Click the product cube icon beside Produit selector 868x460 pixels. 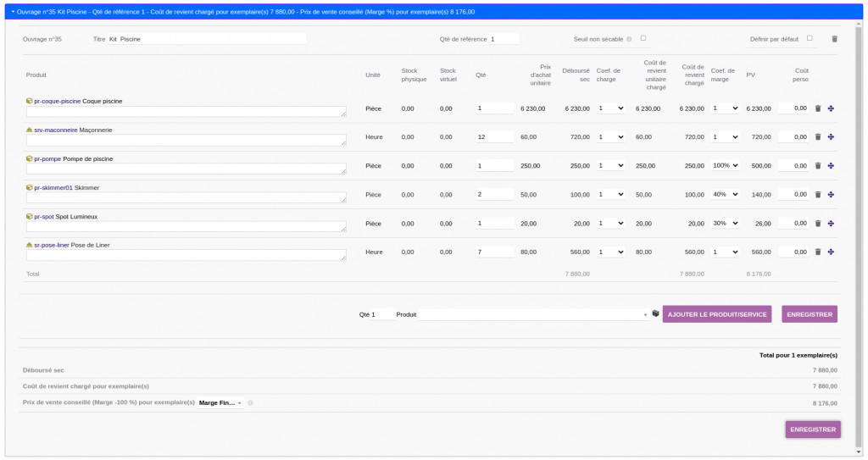pyautogui.click(x=655, y=314)
